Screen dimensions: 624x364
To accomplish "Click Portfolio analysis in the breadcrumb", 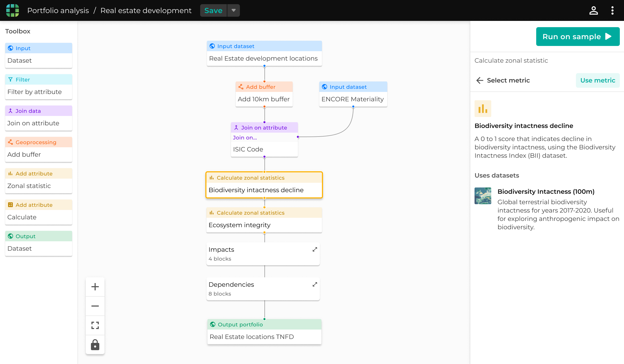I will coord(58,10).
